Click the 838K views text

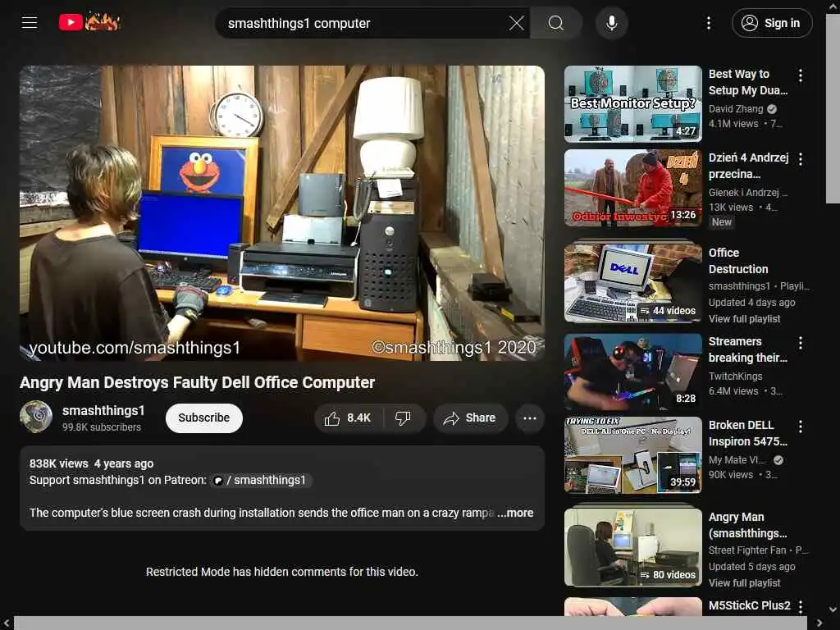click(58, 463)
